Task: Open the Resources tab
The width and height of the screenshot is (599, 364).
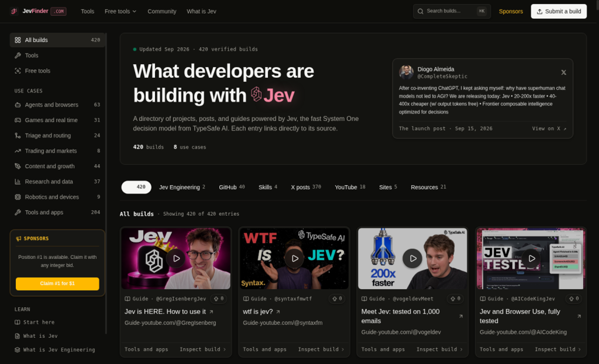Action: coord(428,187)
